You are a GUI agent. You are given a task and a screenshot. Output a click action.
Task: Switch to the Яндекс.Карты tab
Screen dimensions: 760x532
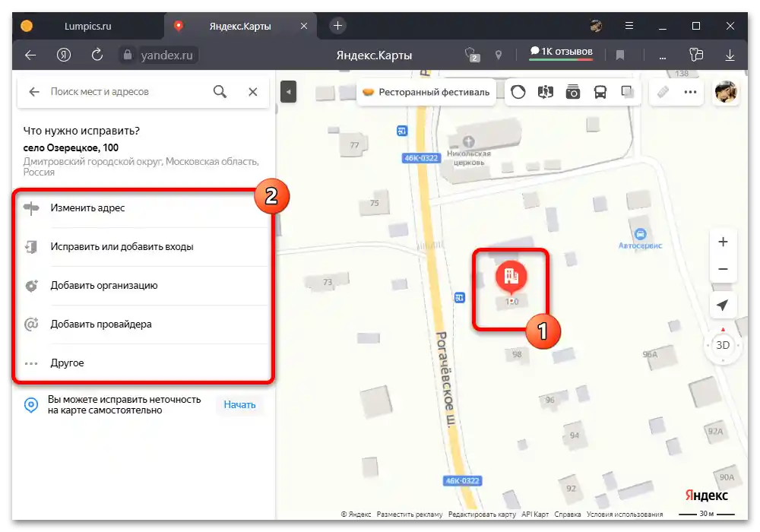240,26
